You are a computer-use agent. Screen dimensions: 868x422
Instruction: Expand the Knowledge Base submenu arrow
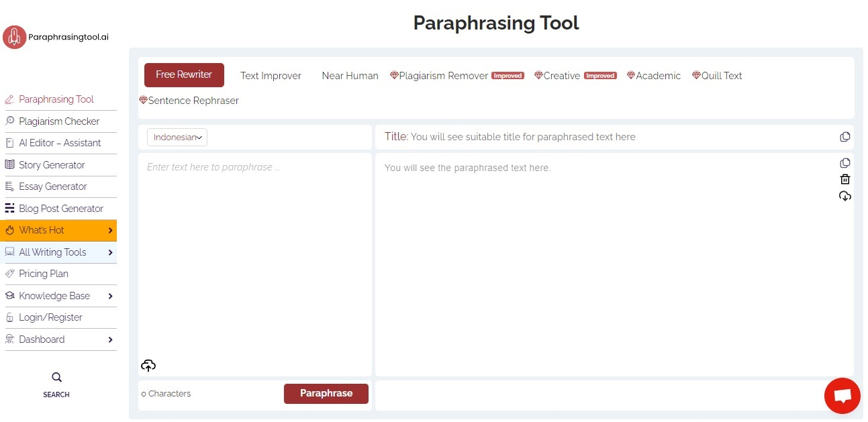click(x=110, y=296)
